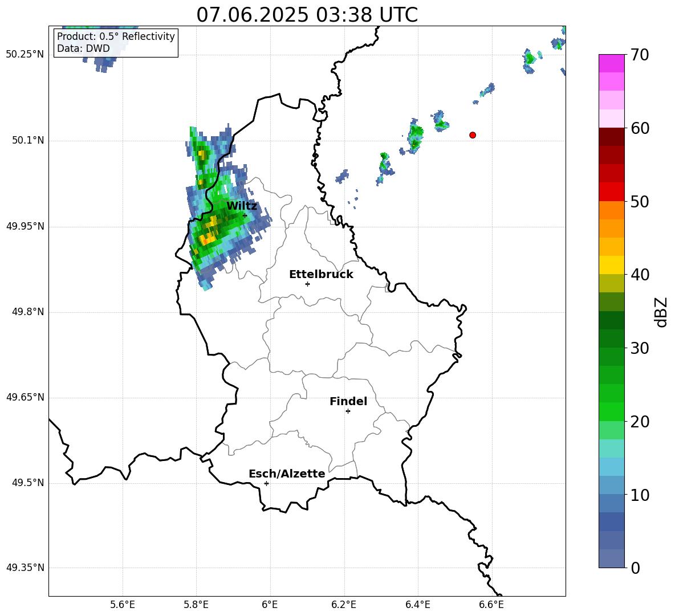Click the dark red band below 60 dBZ

pyautogui.click(x=611, y=137)
